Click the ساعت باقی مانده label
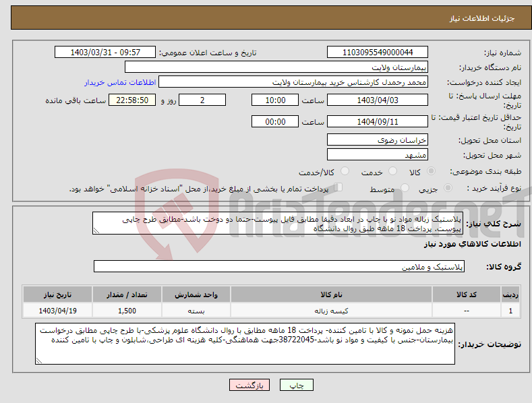The width and height of the screenshot is (532, 403). click(76, 101)
